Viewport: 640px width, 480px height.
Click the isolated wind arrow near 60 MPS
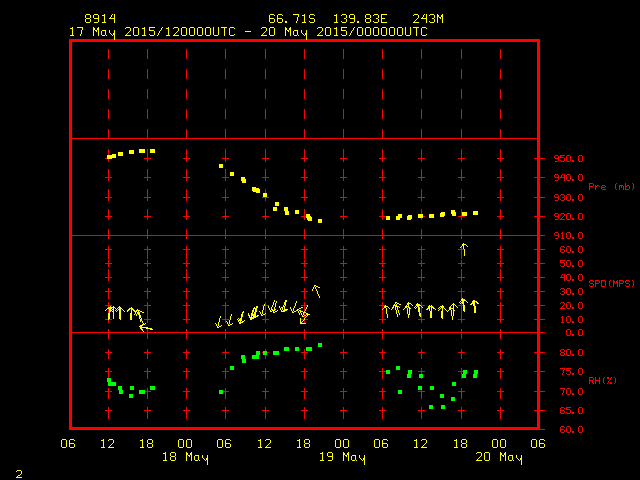coord(463,249)
